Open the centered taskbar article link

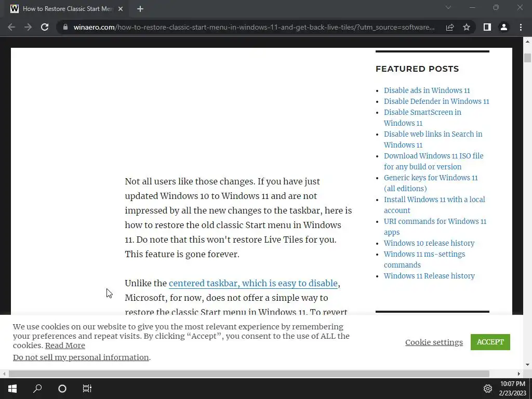point(253,283)
